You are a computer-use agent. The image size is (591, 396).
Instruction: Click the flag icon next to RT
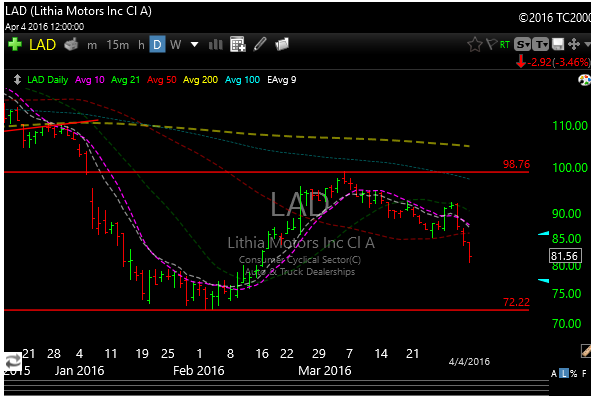pos(491,44)
